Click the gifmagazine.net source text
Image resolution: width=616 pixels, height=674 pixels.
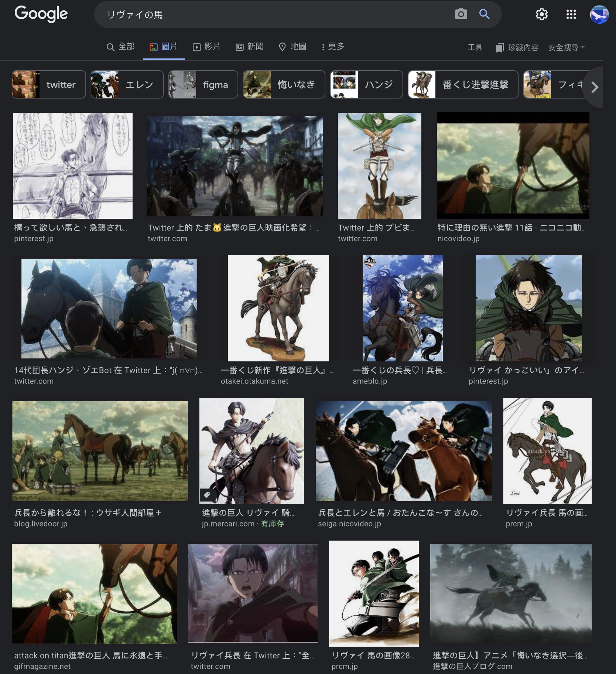(x=42, y=667)
